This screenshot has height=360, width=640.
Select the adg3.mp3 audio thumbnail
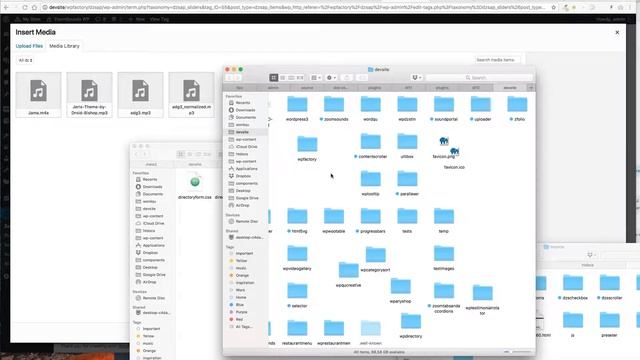[140, 95]
